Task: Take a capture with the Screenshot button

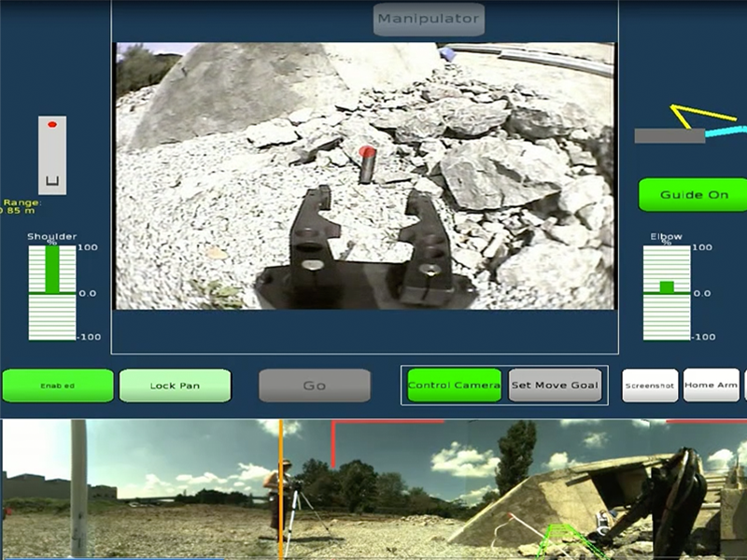Action: point(650,385)
